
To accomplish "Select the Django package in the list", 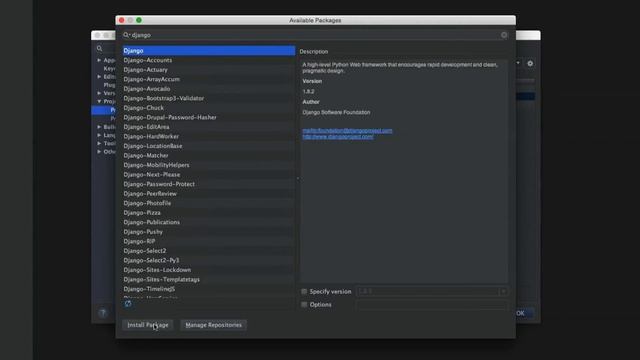I will pyautogui.click(x=209, y=51).
